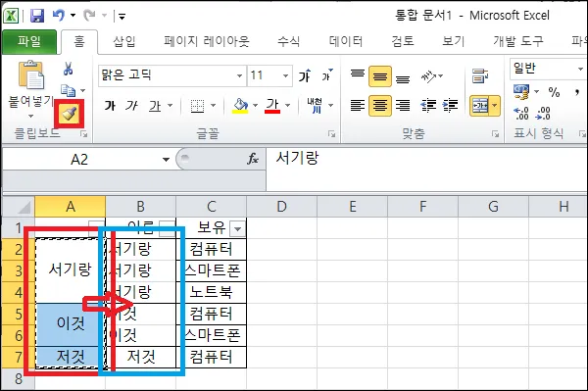Image resolution: width=588 pixels, height=391 pixels.
Task: Click the Select All corner button
Action: (x=19, y=207)
